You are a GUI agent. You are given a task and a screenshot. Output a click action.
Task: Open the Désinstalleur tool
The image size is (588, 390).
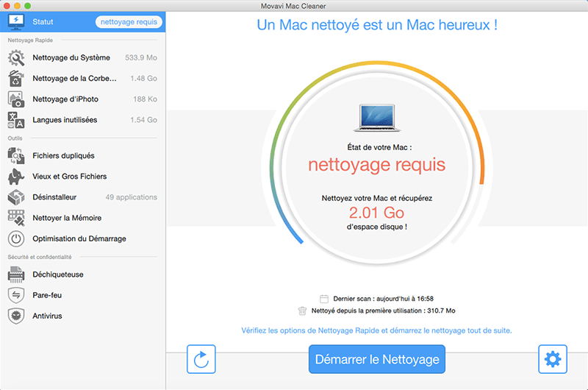coord(82,197)
